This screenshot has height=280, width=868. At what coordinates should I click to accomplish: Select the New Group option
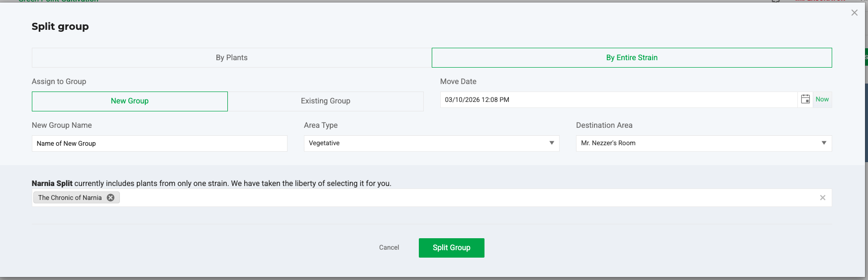(x=130, y=101)
